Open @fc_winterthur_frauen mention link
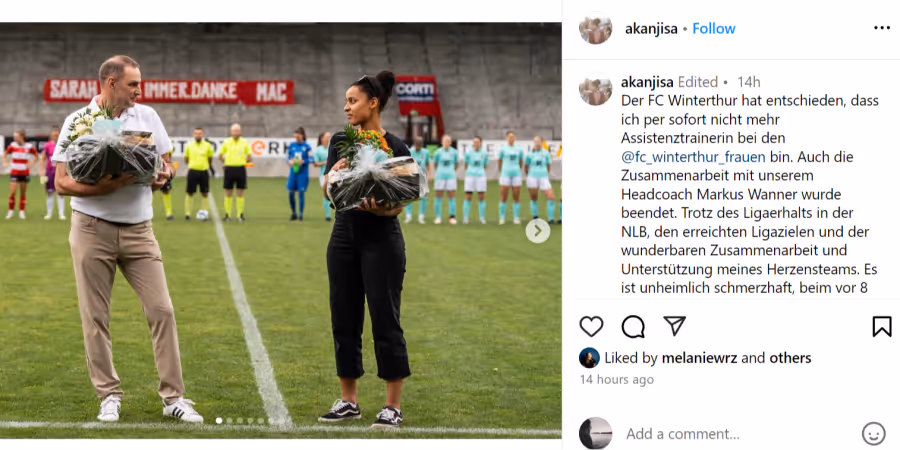900x450 pixels. coord(693,157)
